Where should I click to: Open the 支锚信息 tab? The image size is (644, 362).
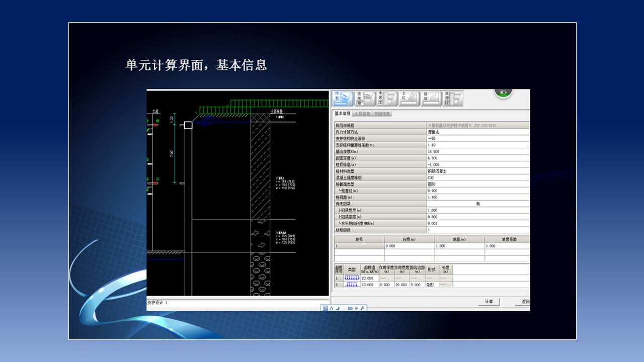(x=382, y=114)
